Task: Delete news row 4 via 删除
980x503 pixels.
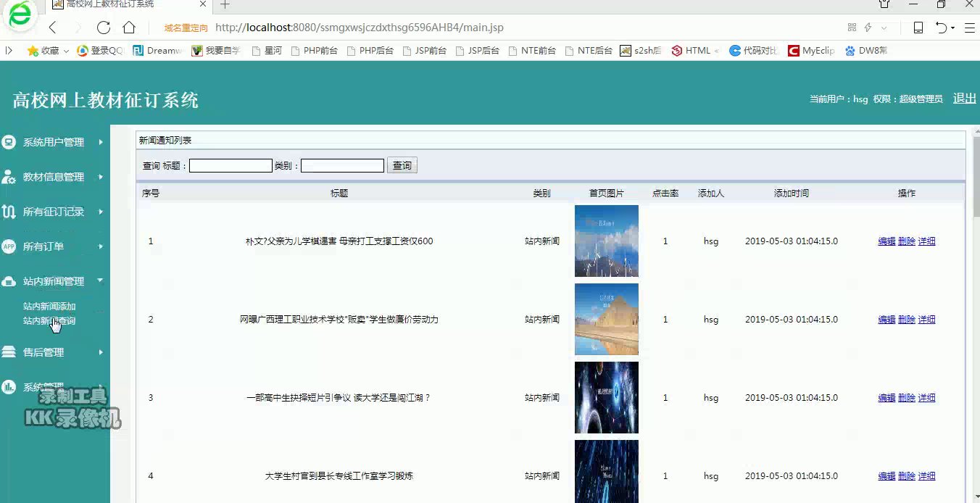Action: (x=907, y=476)
